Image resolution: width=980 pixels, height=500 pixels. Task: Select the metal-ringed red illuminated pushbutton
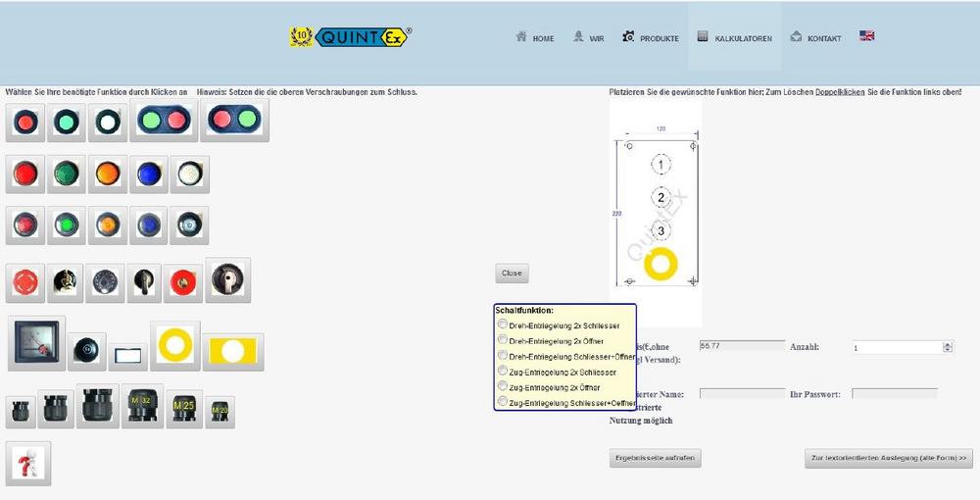tap(25, 225)
